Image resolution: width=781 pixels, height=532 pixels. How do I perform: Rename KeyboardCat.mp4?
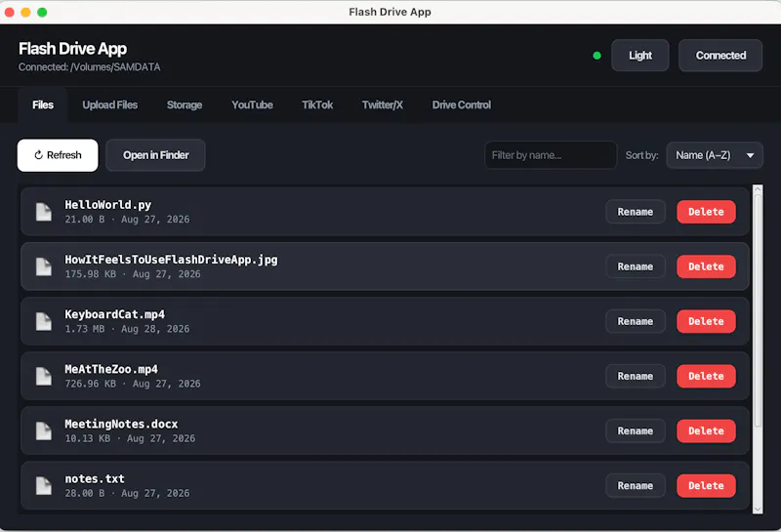click(636, 321)
